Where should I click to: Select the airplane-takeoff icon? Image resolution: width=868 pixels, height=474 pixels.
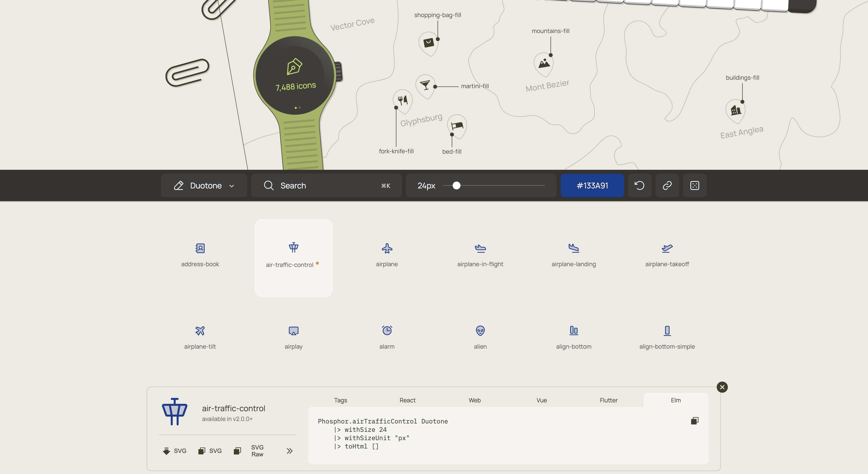tap(667, 248)
